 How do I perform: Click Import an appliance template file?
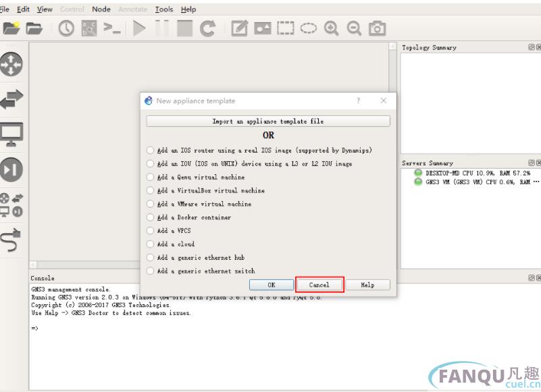coord(268,121)
